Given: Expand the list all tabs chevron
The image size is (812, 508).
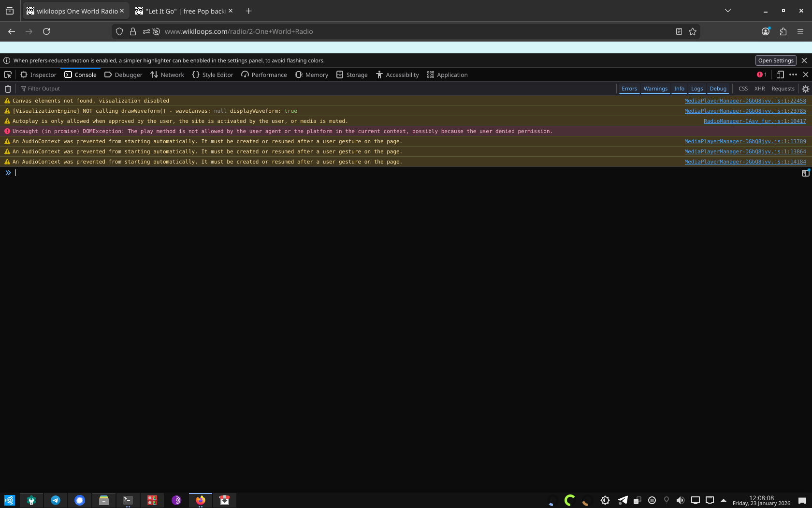Looking at the screenshot, I should pyautogui.click(x=727, y=11).
